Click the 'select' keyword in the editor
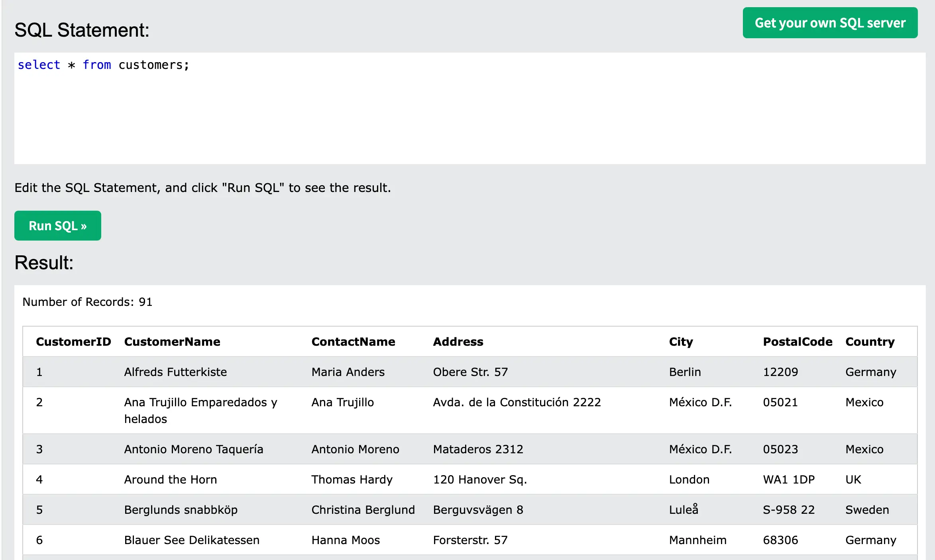 coord(39,65)
